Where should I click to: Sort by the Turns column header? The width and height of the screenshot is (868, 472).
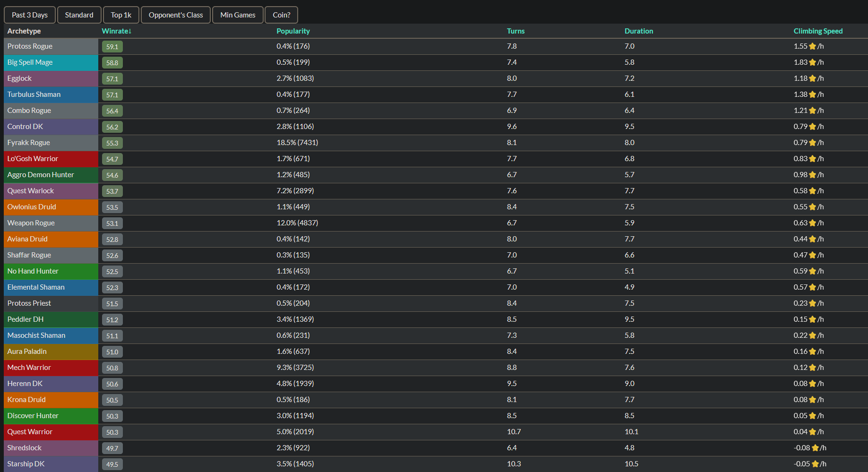coord(516,31)
